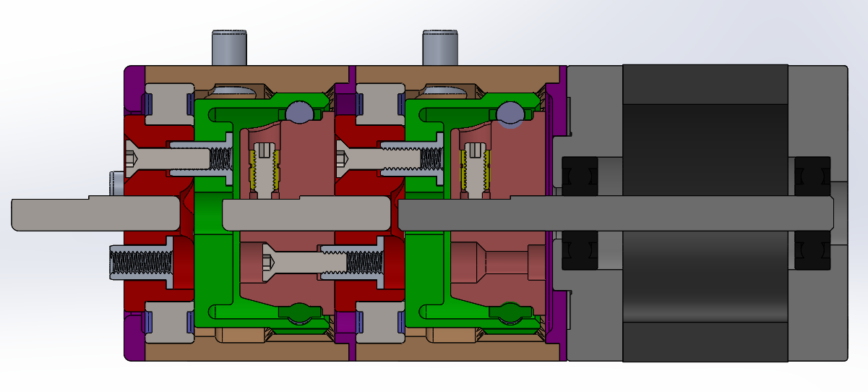
Task: Select the middle light gray shaft between stages
Action: (306, 214)
